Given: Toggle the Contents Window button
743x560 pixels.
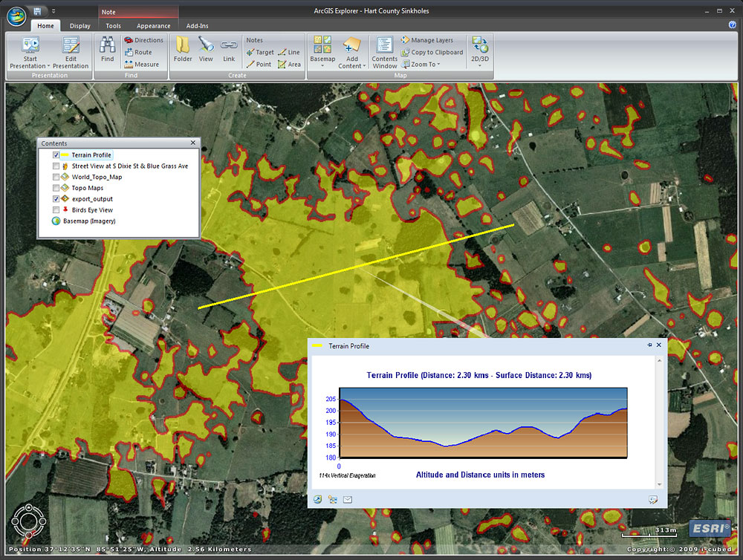Looking at the screenshot, I should click(384, 52).
